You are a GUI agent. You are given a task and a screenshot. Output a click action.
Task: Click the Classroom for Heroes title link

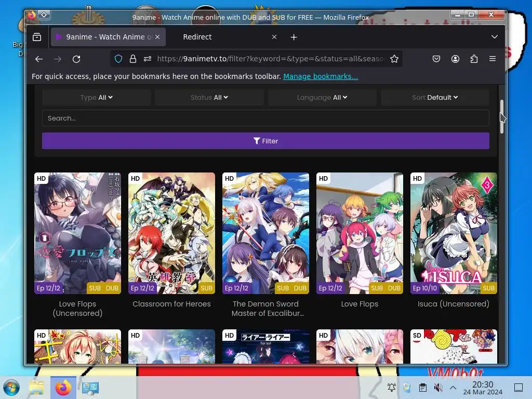pyautogui.click(x=171, y=304)
